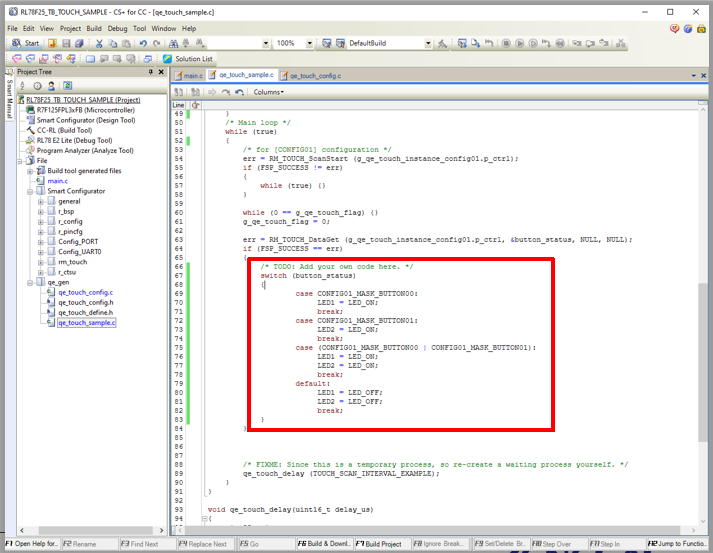This screenshot has width=713, height=553.
Task: Click the red heart icon at top right
Action: pyautogui.click(x=674, y=29)
